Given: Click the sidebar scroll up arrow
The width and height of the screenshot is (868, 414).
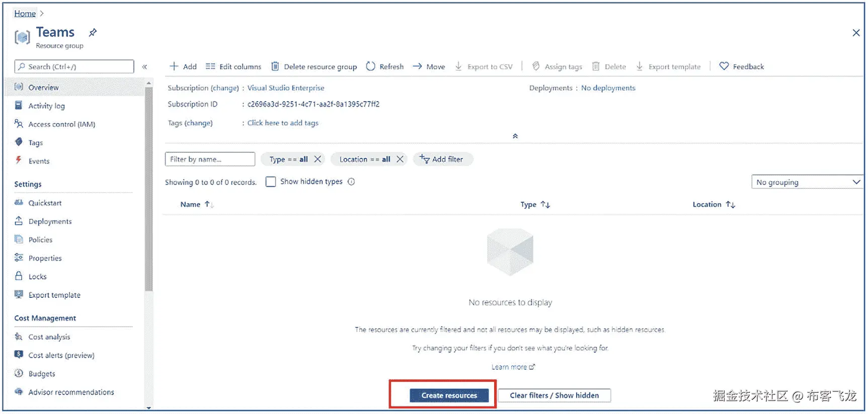Looking at the screenshot, I should (148, 82).
